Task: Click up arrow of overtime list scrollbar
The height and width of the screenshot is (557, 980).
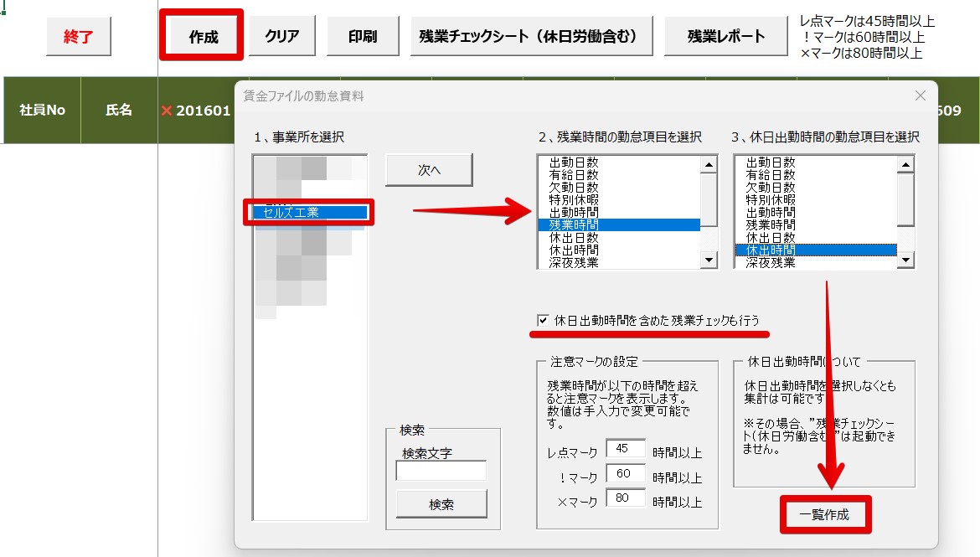Action: coord(709,165)
